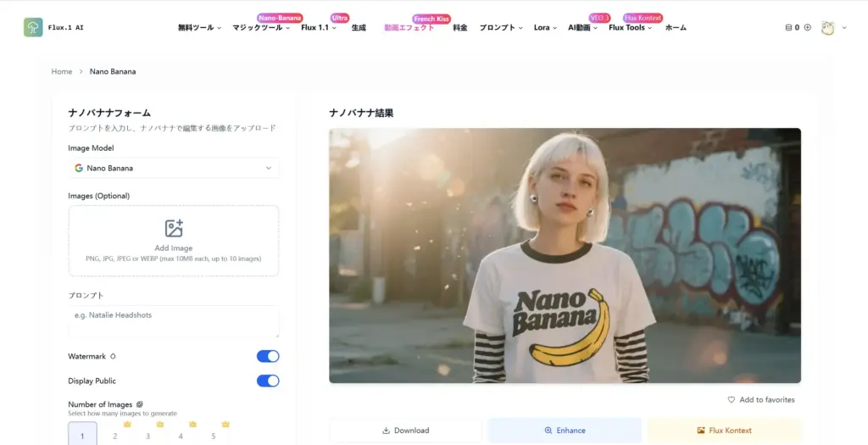Click the heart icon beside Add to favorites
Screen dimensions: 868x445
[x=732, y=399]
